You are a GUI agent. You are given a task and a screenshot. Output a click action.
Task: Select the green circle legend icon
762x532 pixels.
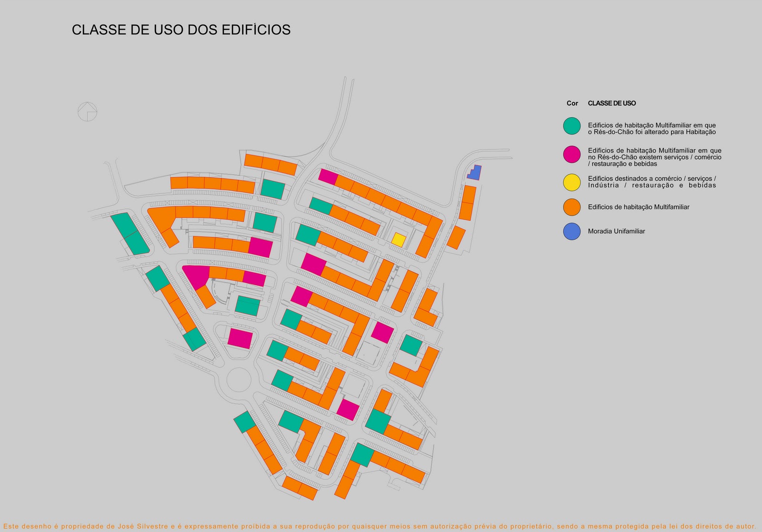tap(571, 127)
